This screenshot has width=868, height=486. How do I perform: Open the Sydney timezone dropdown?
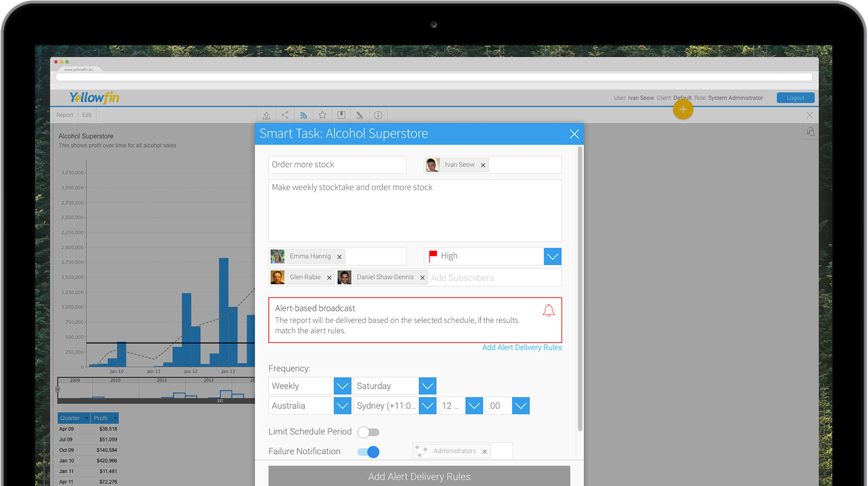[x=428, y=406]
